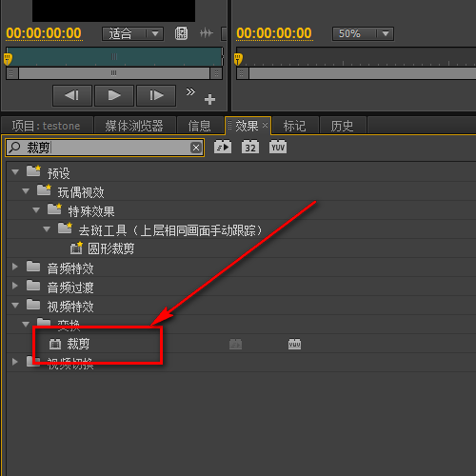Expand the 视频切换 folder
Viewport: 476px width, 476px height.
point(14,362)
